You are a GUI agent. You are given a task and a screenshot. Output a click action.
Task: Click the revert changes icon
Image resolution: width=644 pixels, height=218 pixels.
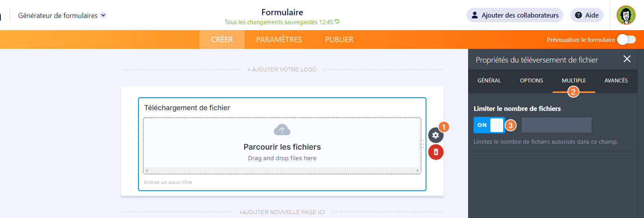[x=337, y=22]
